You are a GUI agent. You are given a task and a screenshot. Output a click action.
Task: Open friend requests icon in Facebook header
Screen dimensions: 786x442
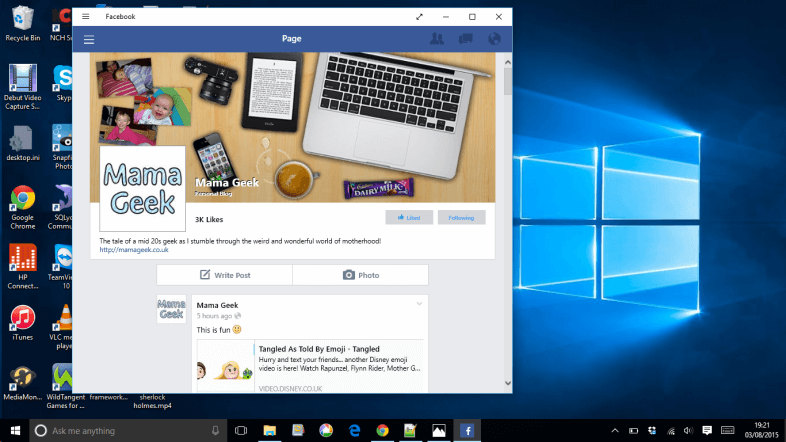pyautogui.click(x=437, y=39)
